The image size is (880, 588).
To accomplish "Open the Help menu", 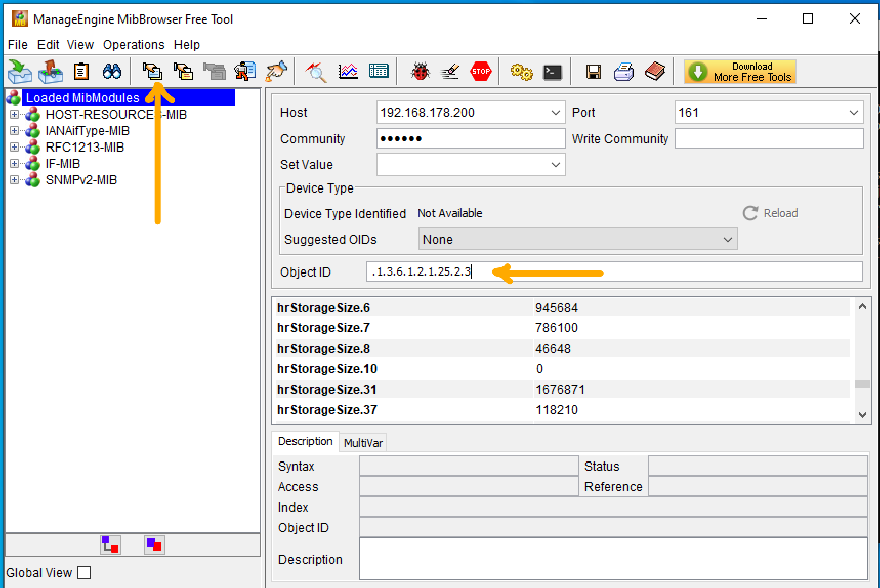I will (186, 45).
